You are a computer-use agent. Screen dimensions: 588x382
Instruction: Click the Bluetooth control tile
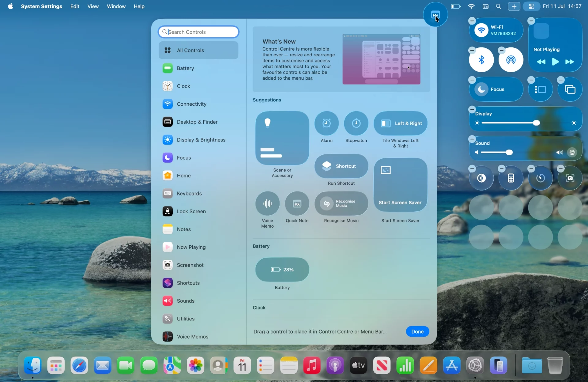pos(481,60)
